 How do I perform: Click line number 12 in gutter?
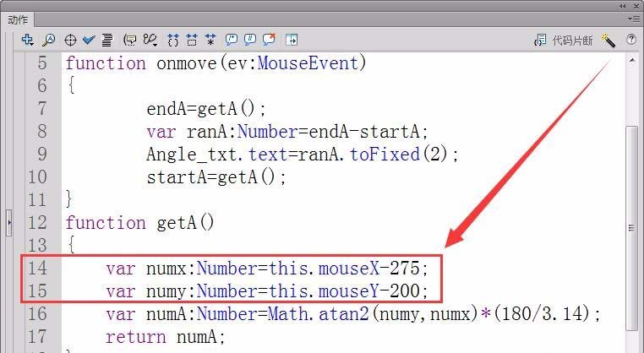pos(38,222)
